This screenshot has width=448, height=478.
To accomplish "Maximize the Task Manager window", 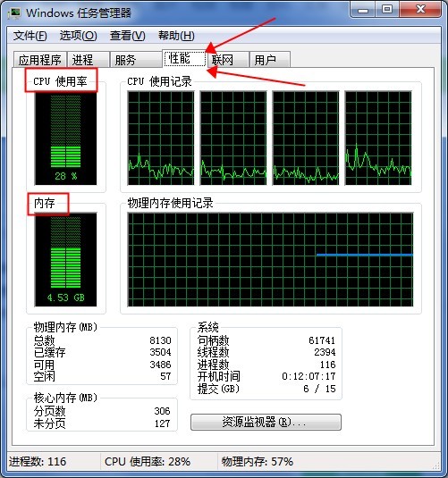I will (387, 10).
